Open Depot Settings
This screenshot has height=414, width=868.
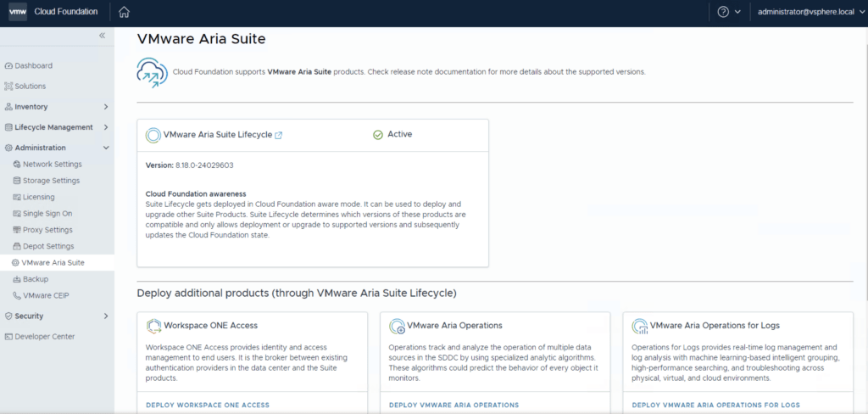coord(48,246)
